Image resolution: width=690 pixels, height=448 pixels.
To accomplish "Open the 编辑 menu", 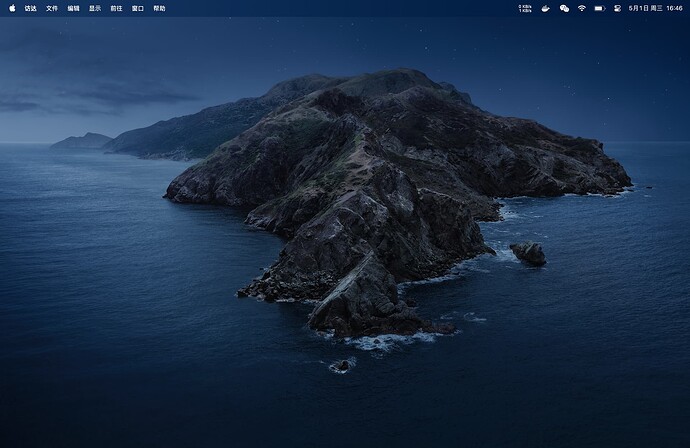I will (x=73, y=8).
